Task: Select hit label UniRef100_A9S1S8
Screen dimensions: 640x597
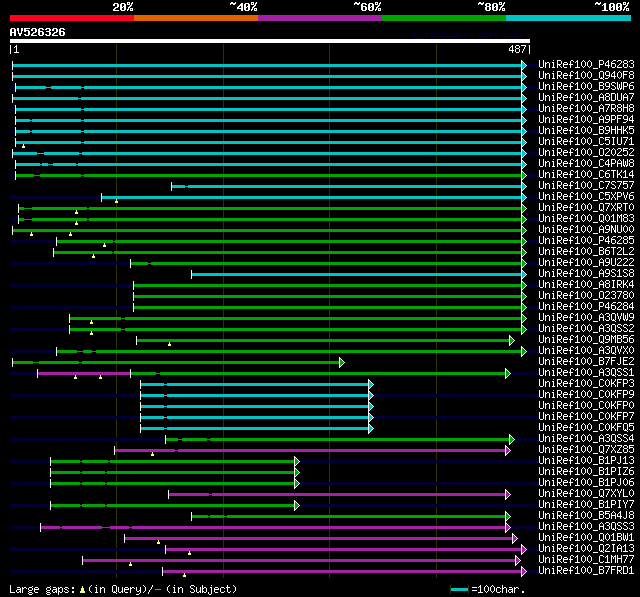Action: tap(586, 274)
